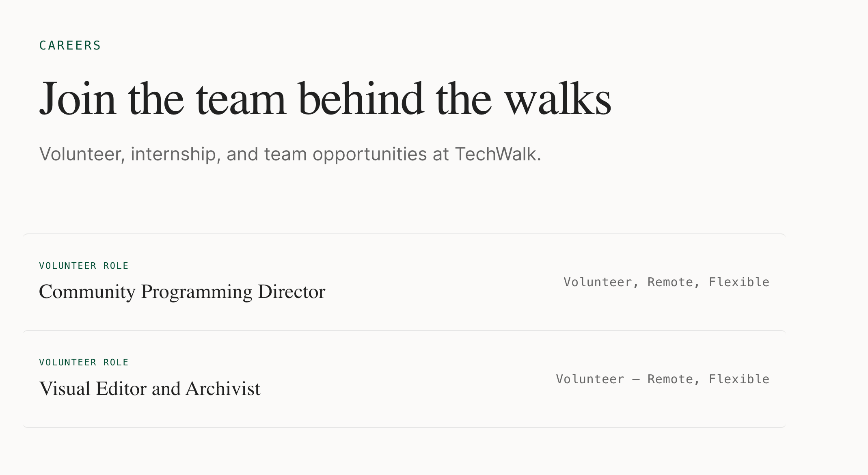Screen dimensions: 868x475
Task: Click 'Volunteer, Remote, Flexible' details text
Action: tap(666, 282)
